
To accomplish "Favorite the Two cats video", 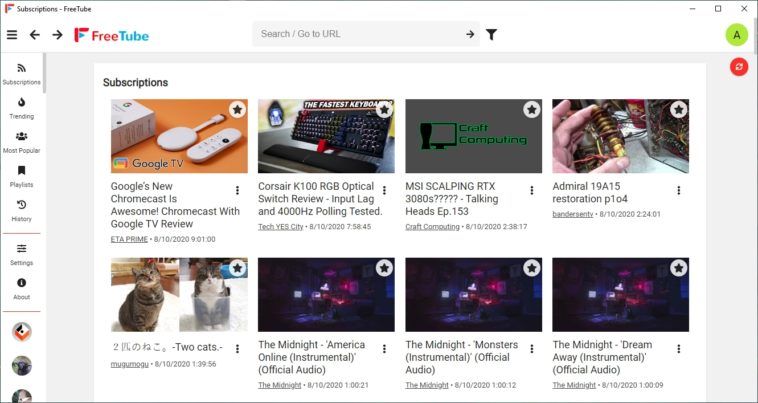I will (x=237, y=268).
